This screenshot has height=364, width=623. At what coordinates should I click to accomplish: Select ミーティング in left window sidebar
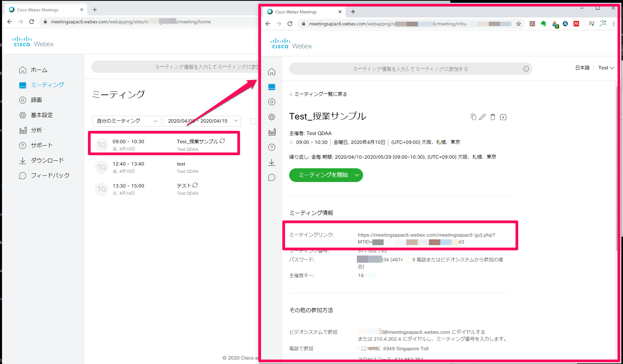coord(41,85)
